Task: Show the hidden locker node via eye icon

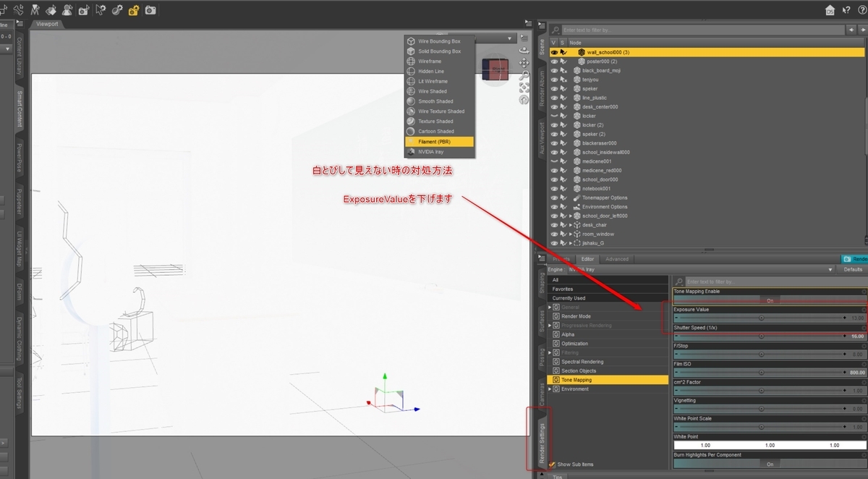Action: coord(554,116)
